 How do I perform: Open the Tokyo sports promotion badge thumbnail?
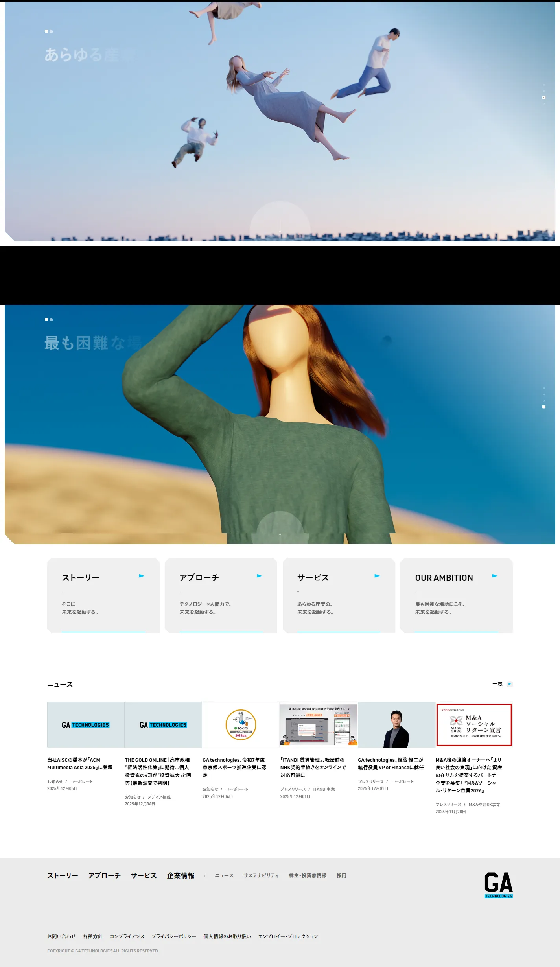tap(241, 725)
